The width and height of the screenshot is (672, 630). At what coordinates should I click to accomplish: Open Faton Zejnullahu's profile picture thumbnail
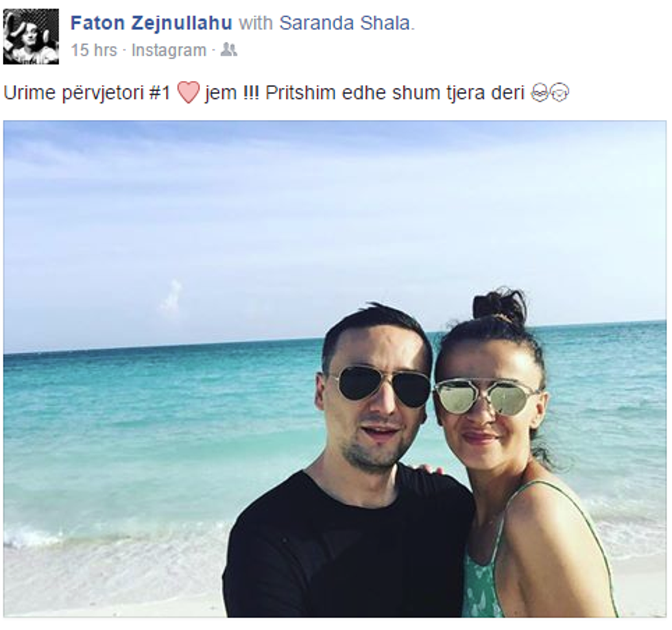[31, 36]
